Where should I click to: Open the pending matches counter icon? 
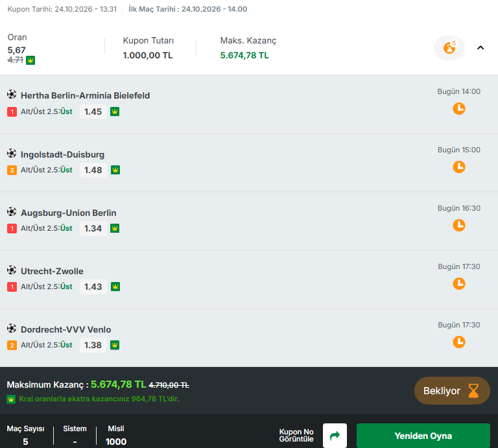449,48
